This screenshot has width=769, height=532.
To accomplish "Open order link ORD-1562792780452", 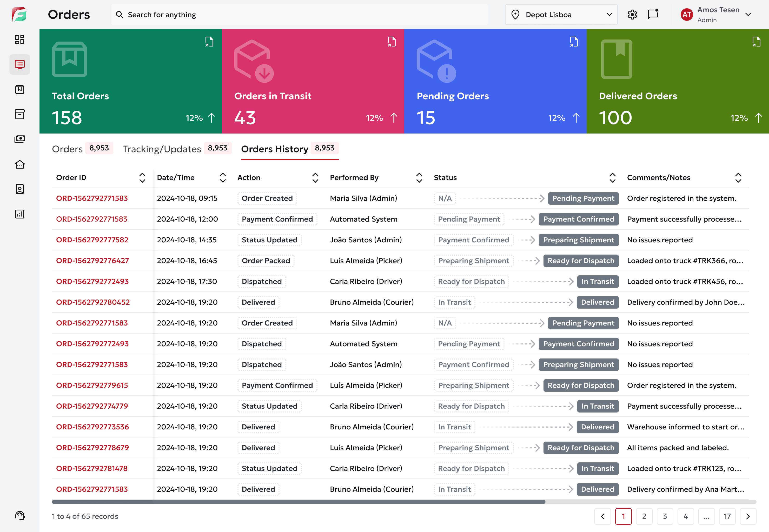I will point(93,302).
